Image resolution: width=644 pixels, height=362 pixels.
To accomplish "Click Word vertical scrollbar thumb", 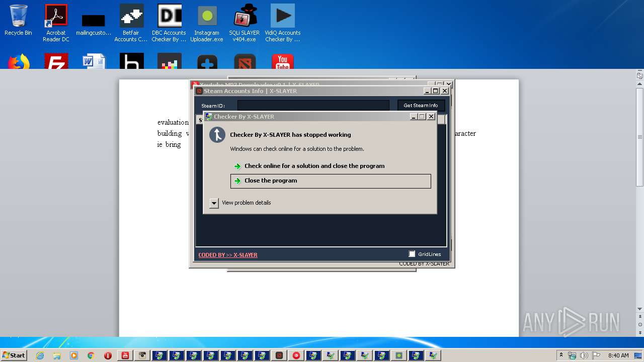I will coord(640,137).
